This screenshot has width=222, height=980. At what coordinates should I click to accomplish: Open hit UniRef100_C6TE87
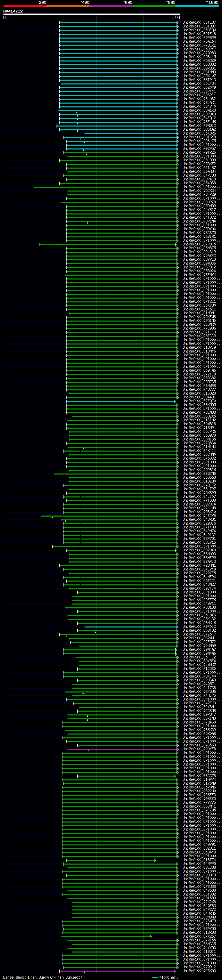[x=199, y=23]
